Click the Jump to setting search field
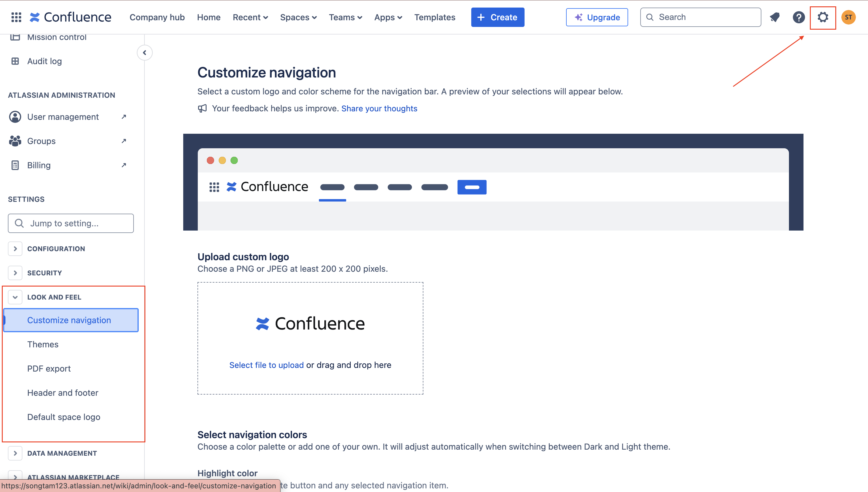Image resolution: width=868 pixels, height=492 pixels. [x=71, y=223]
